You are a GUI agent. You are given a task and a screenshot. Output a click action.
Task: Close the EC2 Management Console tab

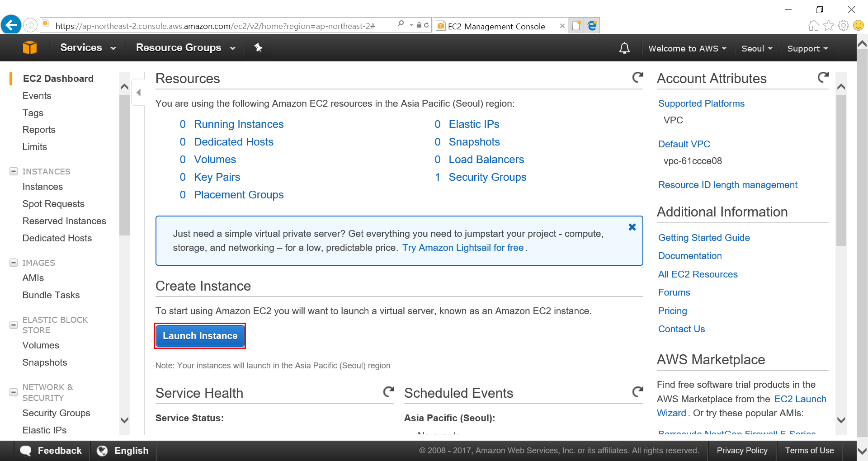562,26
